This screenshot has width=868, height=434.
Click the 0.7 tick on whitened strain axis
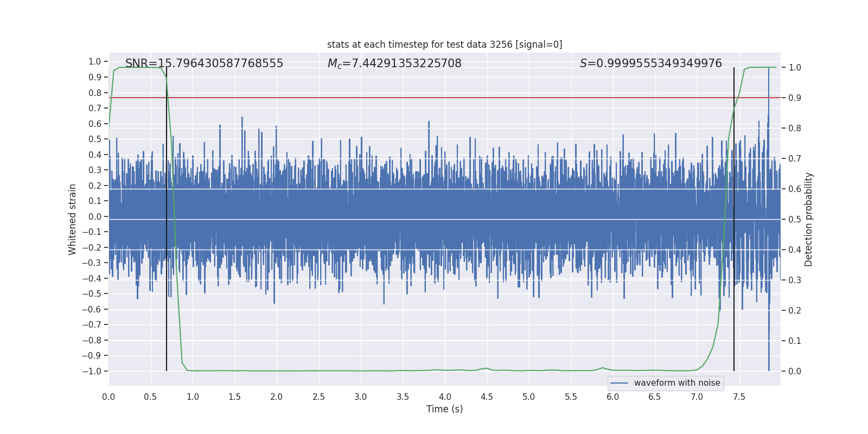click(95, 108)
